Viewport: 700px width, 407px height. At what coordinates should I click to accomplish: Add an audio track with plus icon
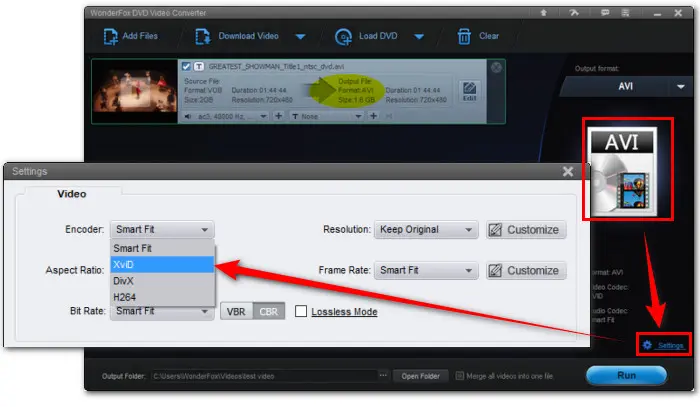(279, 116)
